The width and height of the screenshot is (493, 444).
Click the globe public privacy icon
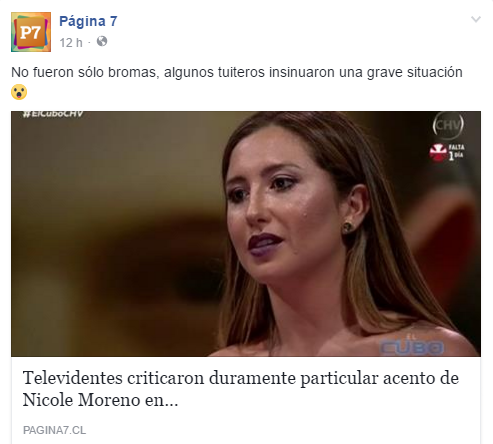102,41
